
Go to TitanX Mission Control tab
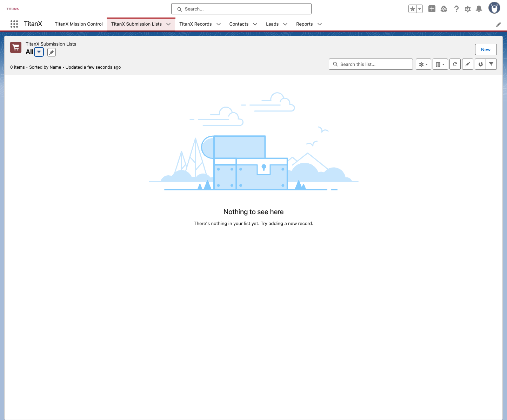click(79, 24)
